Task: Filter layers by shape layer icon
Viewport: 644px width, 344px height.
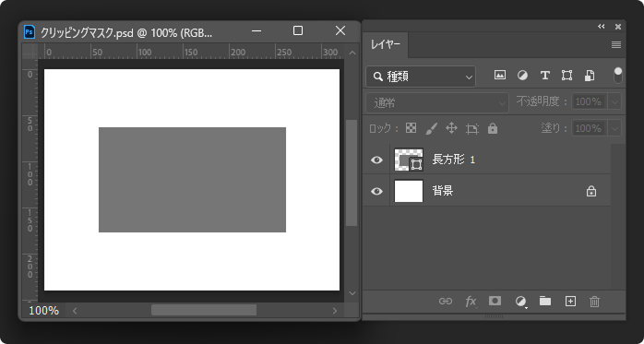Action: (566, 75)
